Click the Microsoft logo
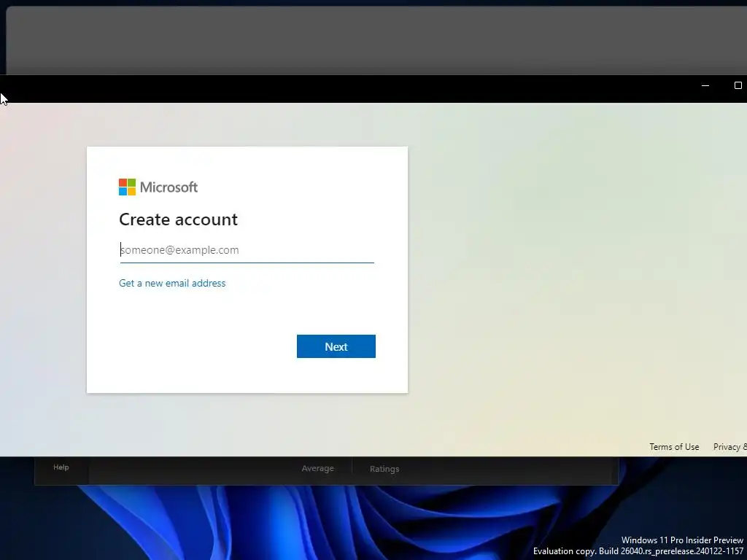The height and width of the screenshot is (560, 747). [158, 187]
